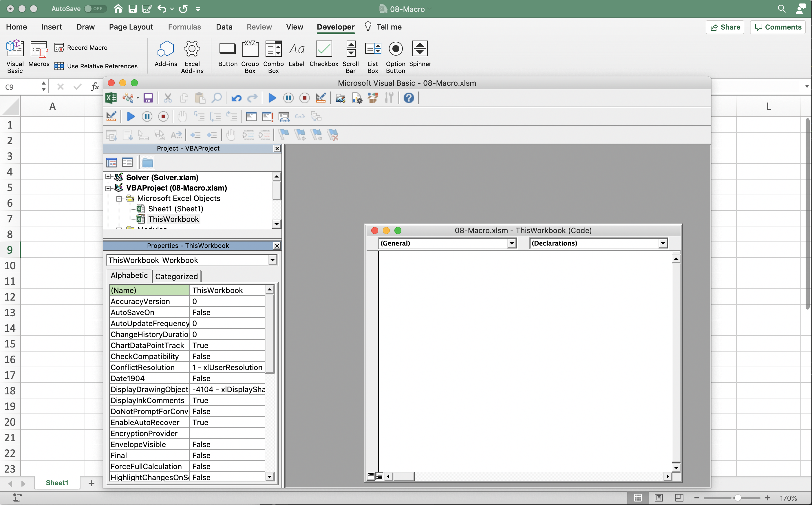
Task: Open the Insert ribbon tab
Action: tap(52, 27)
